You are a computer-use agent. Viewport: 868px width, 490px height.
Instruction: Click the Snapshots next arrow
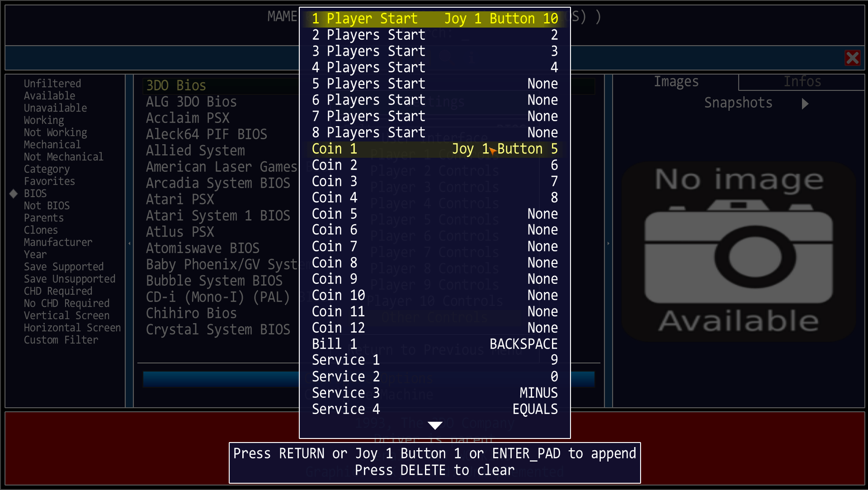point(805,104)
